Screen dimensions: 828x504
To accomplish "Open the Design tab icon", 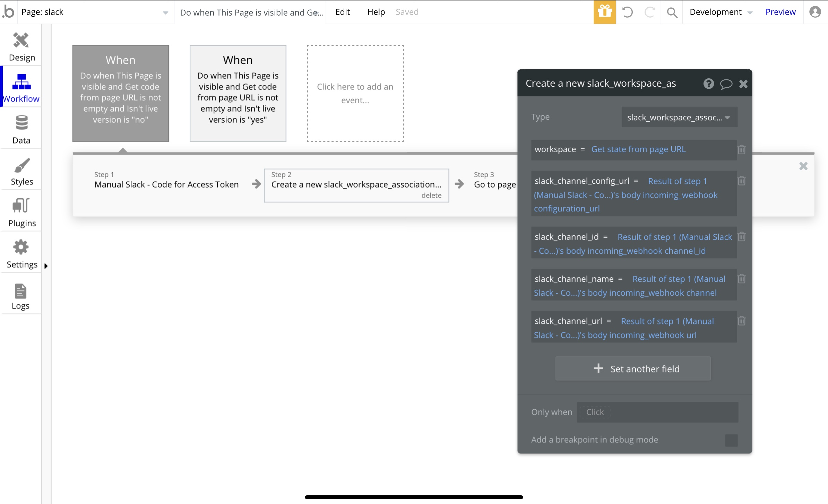I will (21, 40).
